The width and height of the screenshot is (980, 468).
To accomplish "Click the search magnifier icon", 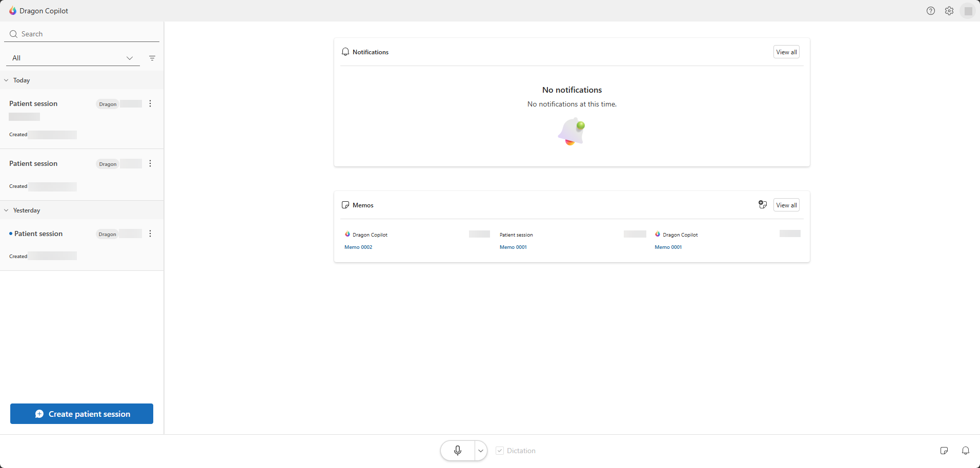I will click(x=14, y=34).
